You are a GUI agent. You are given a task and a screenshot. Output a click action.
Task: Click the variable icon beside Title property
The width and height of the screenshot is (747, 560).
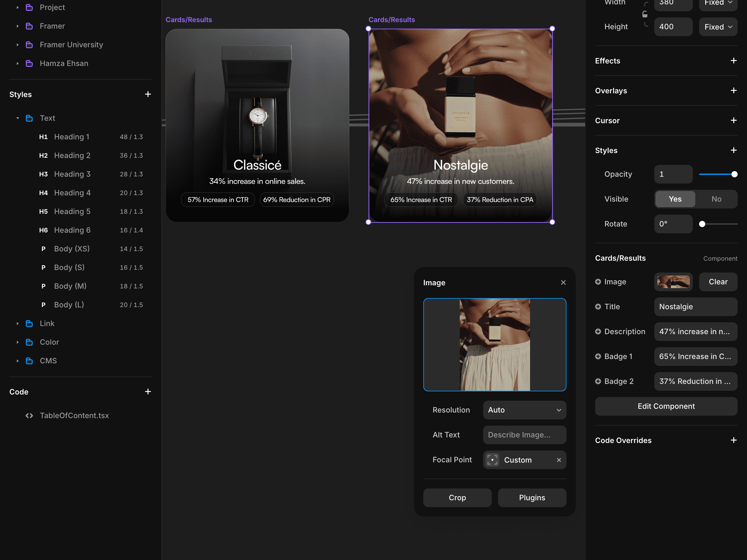[x=598, y=306]
